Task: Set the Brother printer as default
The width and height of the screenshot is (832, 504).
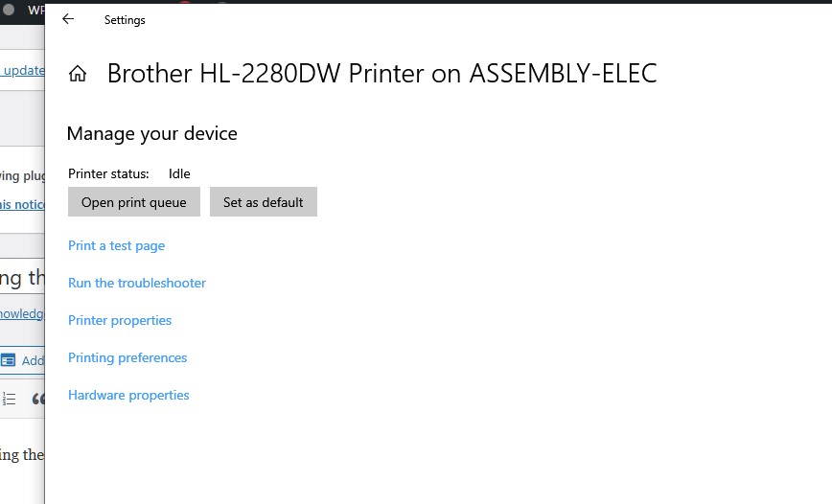Action: pos(264,202)
